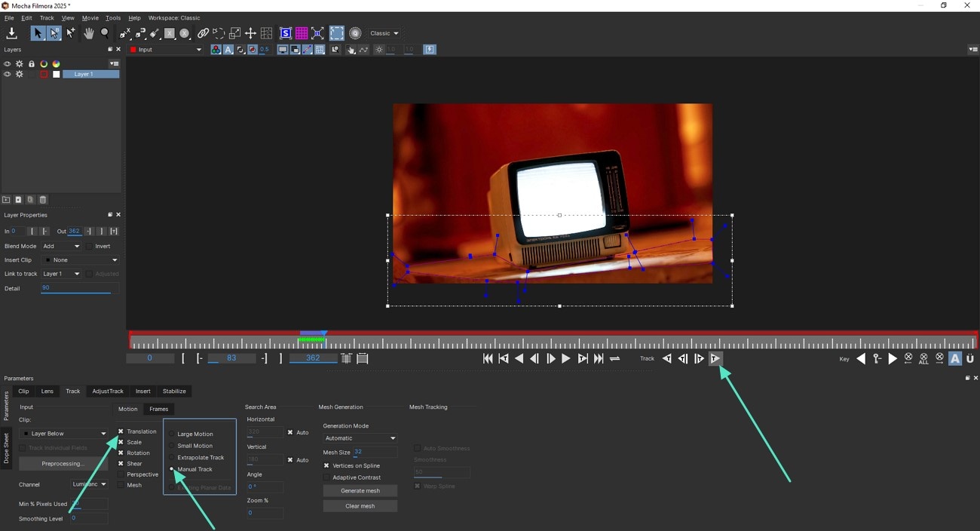Open the Insert Clip None dropdown
Viewport: 980px width, 531px height.
tap(80, 260)
